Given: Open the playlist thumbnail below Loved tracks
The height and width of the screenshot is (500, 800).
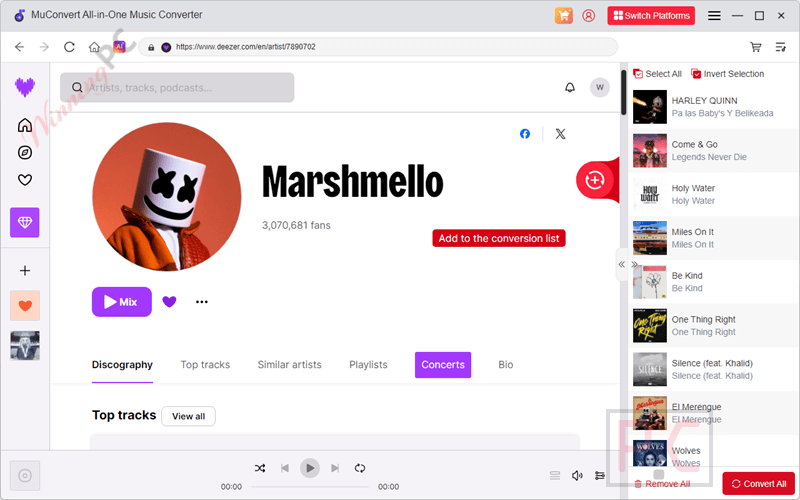Looking at the screenshot, I should [x=24, y=345].
